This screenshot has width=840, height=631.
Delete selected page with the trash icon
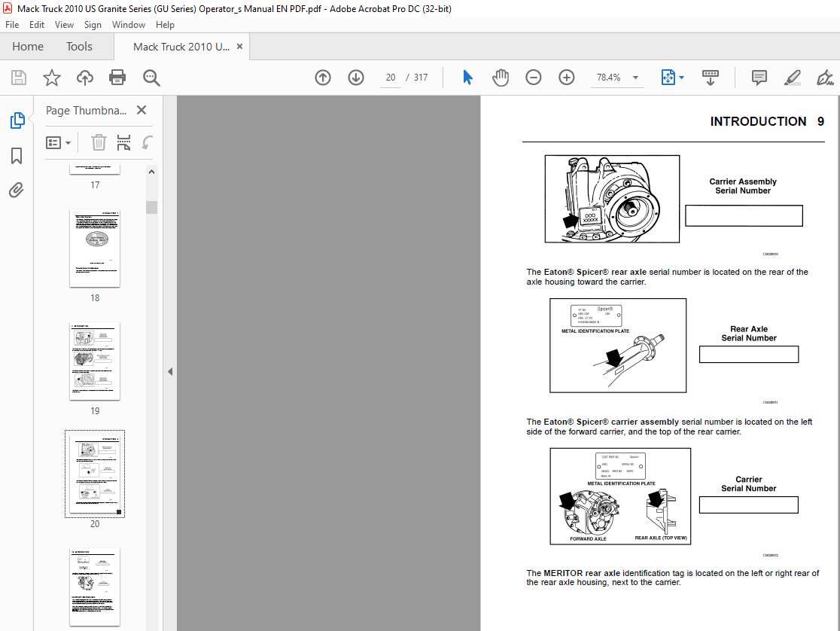tap(99, 142)
